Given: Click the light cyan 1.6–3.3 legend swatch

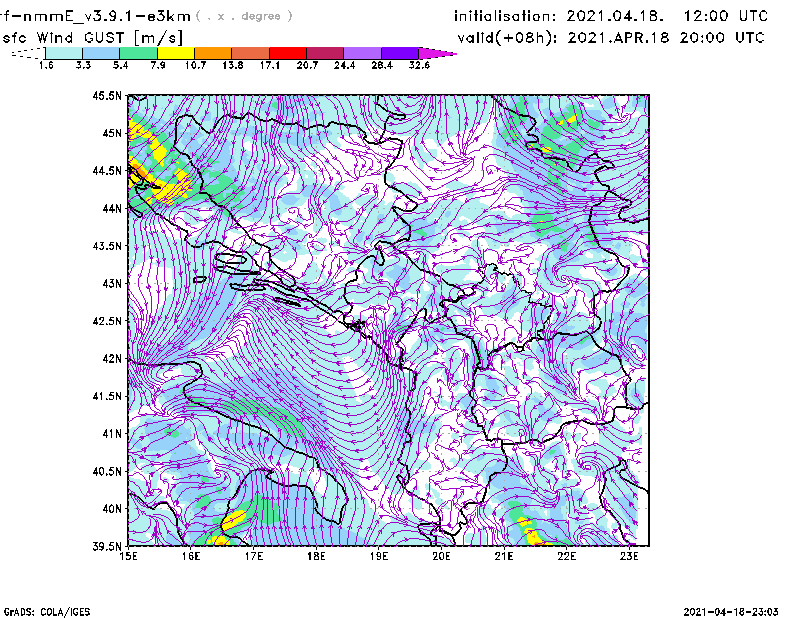Looking at the screenshot, I should coord(64,53).
